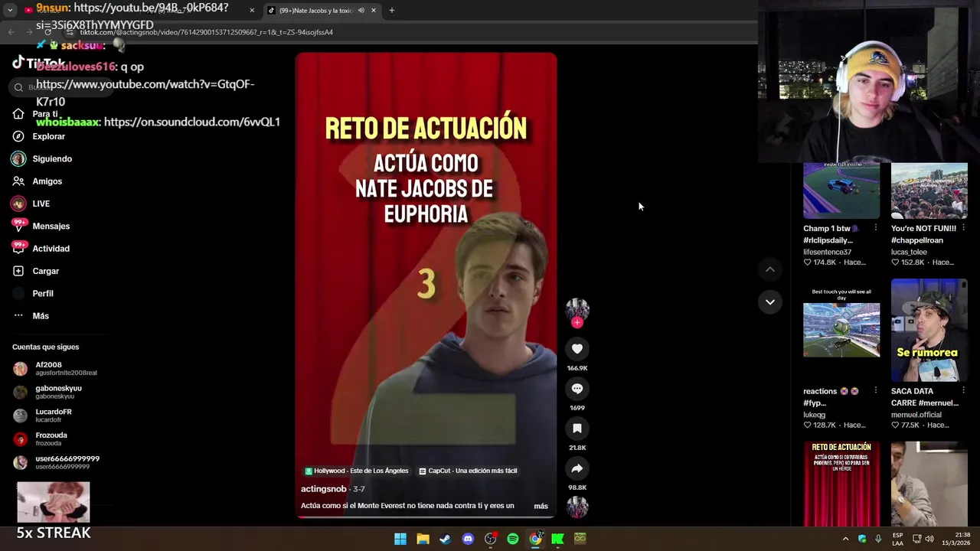Like the video with the heart icon
Screen dimensions: 980x551
577,349
